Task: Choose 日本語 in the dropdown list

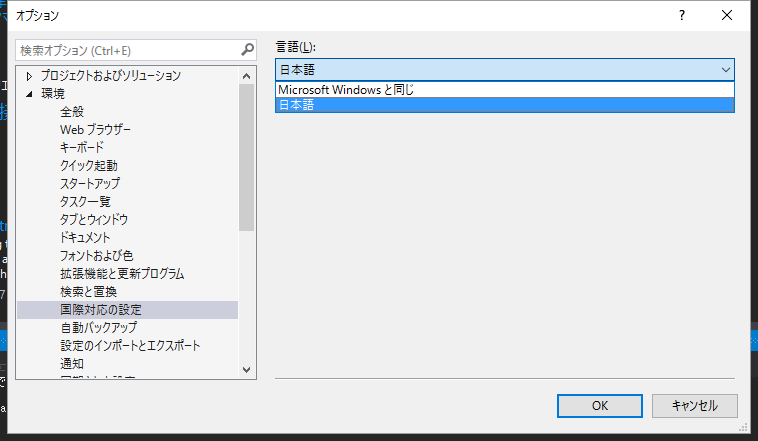Action: click(x=505, y=105)
